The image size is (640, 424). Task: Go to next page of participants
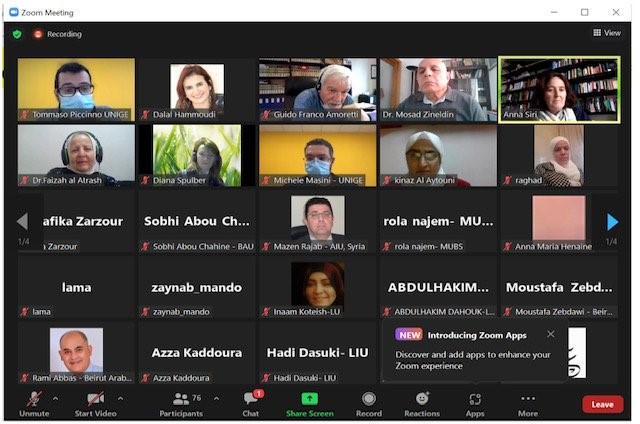pos(612,221)
